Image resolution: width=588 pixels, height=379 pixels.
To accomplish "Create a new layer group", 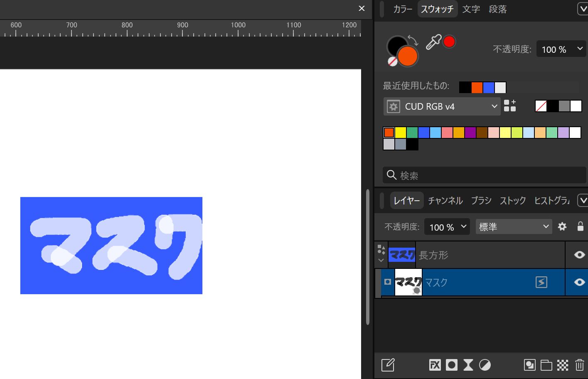I will tap(546, 365).
